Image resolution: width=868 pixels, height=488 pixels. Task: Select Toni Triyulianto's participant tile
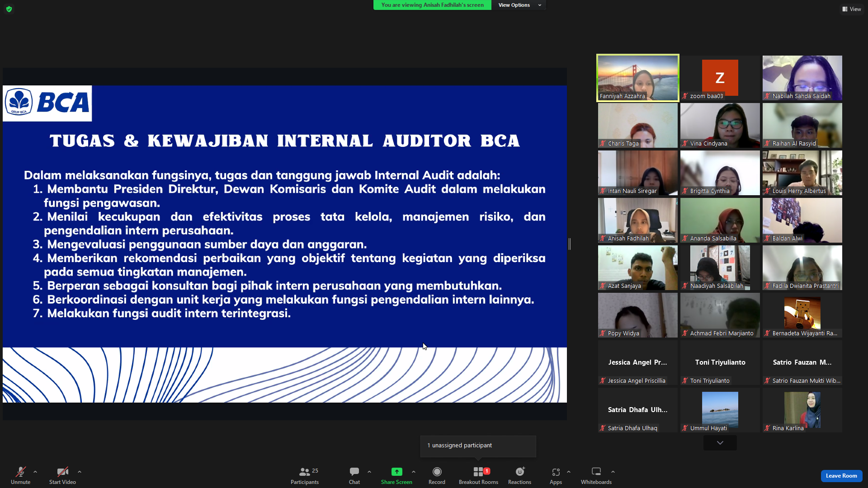click(x=720, y=362)
